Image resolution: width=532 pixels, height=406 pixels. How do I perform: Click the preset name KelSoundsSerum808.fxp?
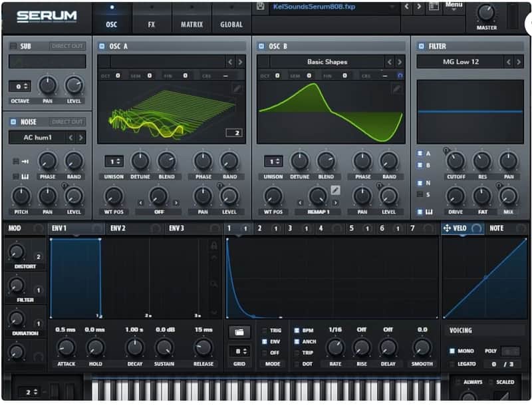[315, 7]
